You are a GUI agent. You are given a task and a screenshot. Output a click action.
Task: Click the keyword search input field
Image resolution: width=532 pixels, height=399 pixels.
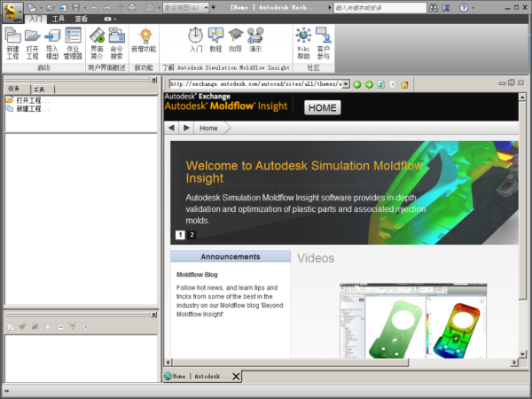pos(380,8)
